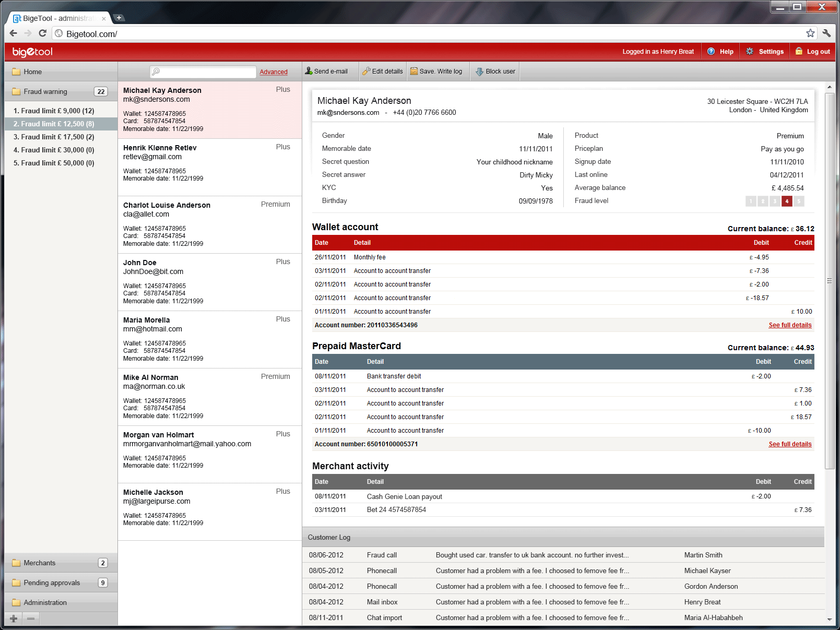Set fraud level to 1

(x=751, y=201)
